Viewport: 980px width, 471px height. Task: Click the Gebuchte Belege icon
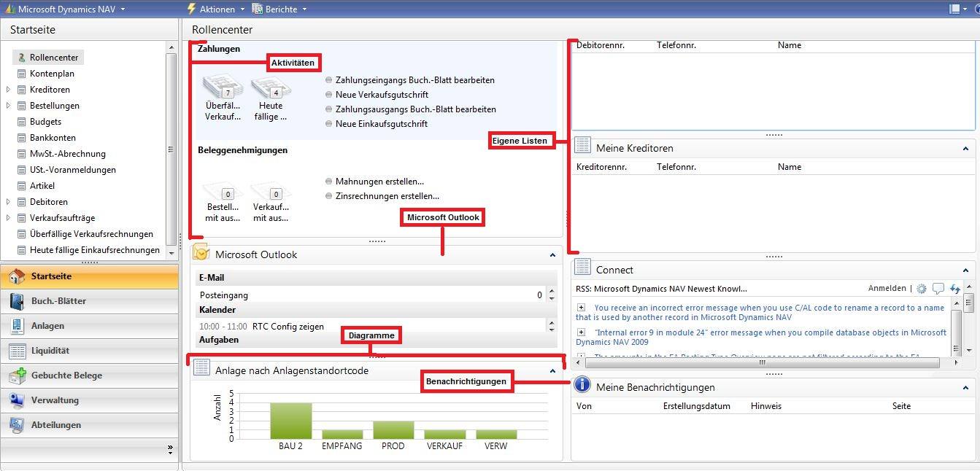pos(17,376)
